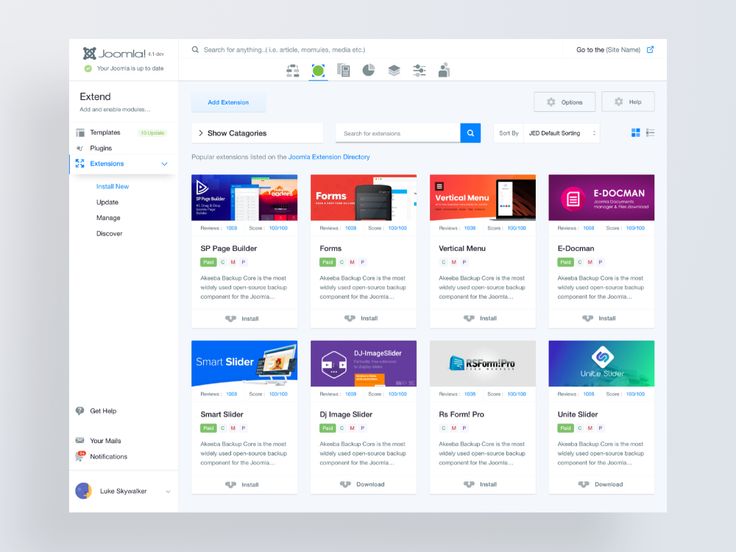Open the E-DOCMAN thumbnail image
This screenshot has width=736, height=552.
coord(601,198)
